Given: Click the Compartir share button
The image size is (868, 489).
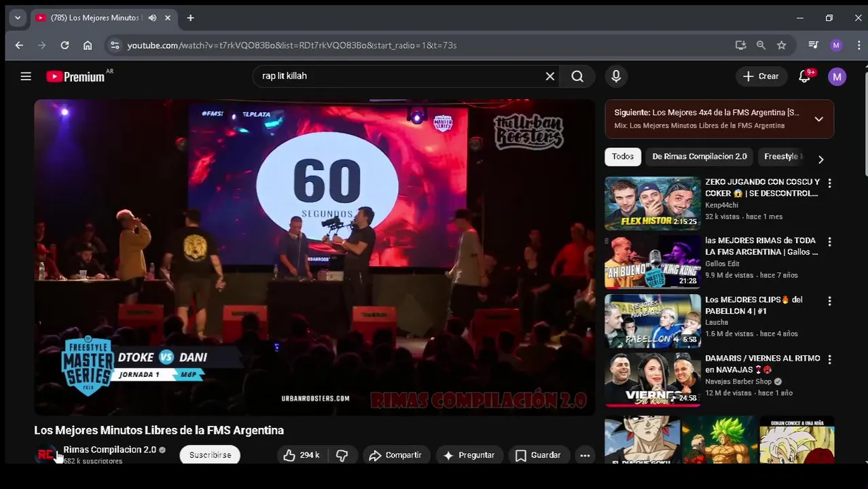Looking at the screenshot, I should (x=395, y=455).
